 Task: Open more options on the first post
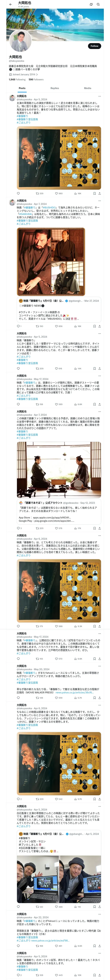click(99, 96)
